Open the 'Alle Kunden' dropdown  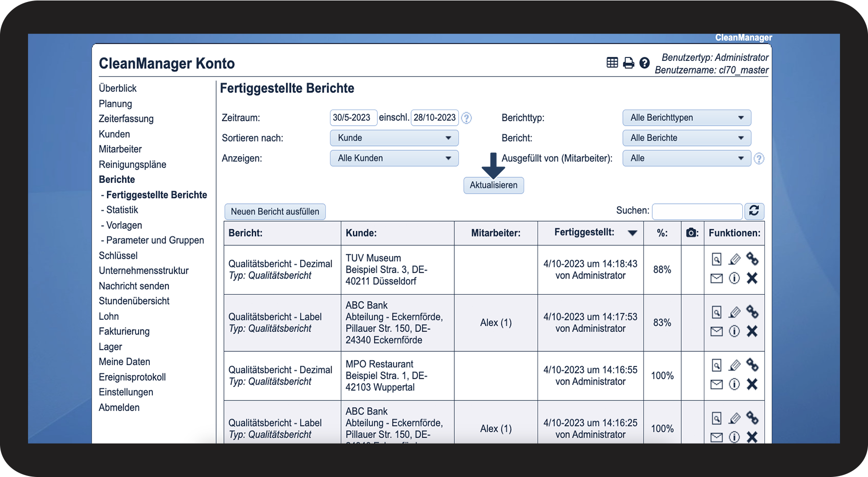tap(394, 158)
